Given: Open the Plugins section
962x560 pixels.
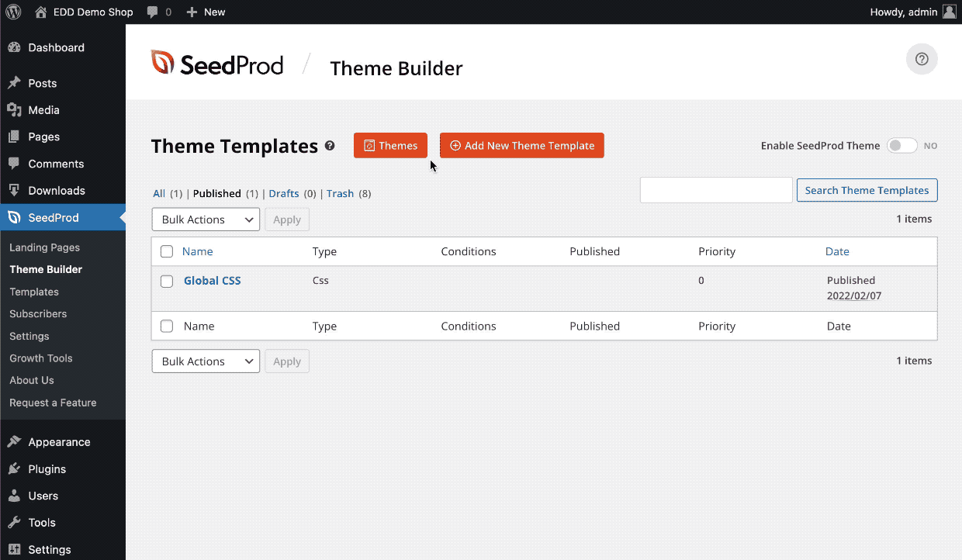Looking at the screenshot, I should click(x=47, y=468).
